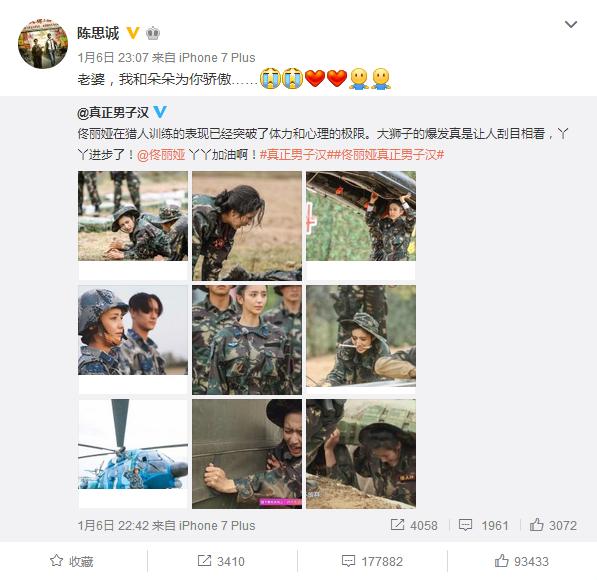Viewport: 597px width, 580px height.
Task: Open the 陈思诚 username link
Action: pos(98,33)
